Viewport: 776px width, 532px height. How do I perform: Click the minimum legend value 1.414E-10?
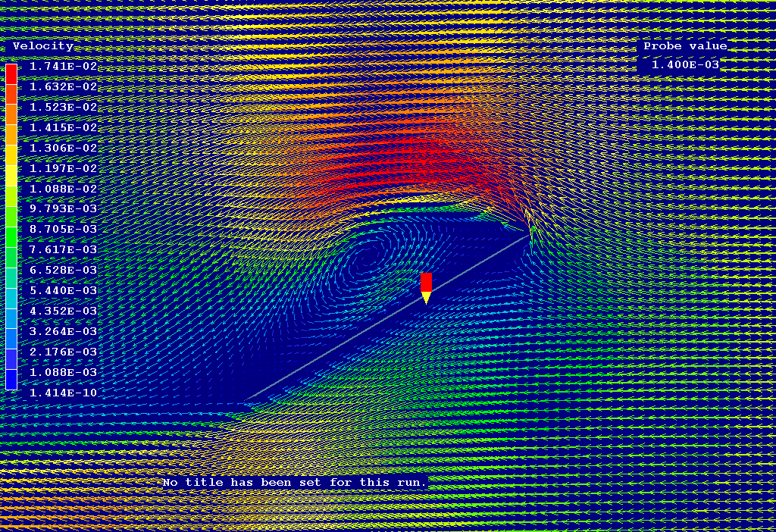[x=64, y=393]
